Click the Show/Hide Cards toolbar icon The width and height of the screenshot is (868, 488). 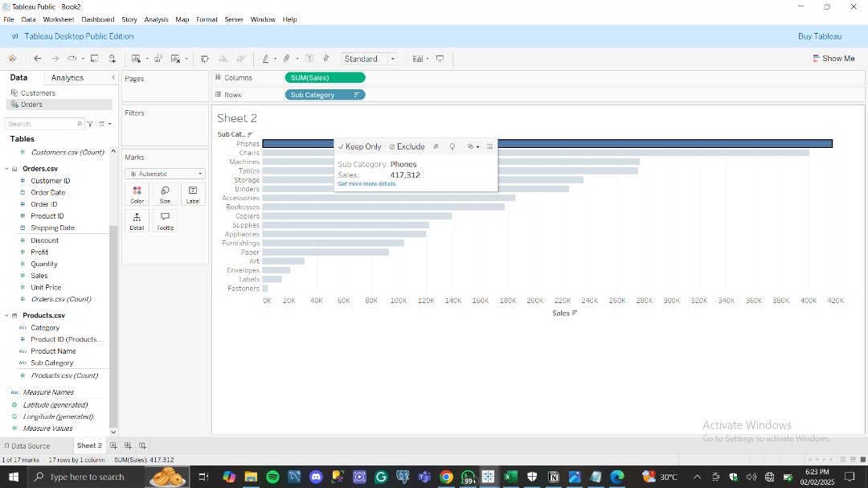coord(418,58)
